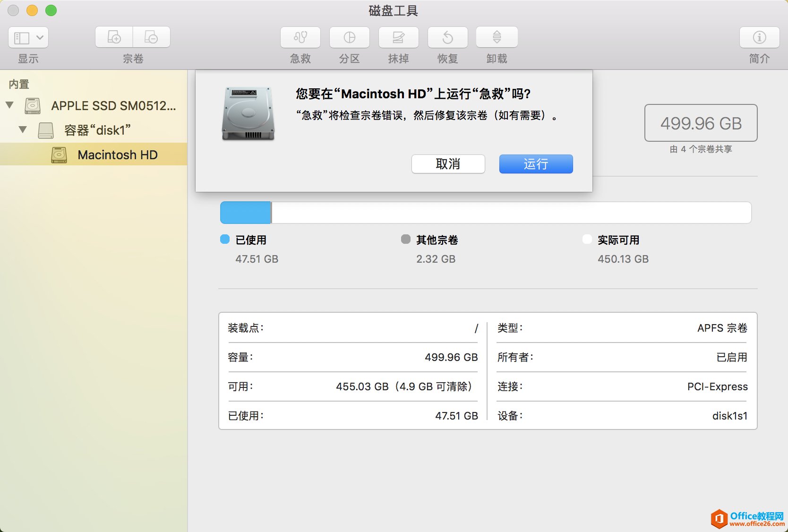The image size is (788, 532).
Task: Collapse the APPLE SSD SM0512 disk tree
Action: (x=10, y=105)
